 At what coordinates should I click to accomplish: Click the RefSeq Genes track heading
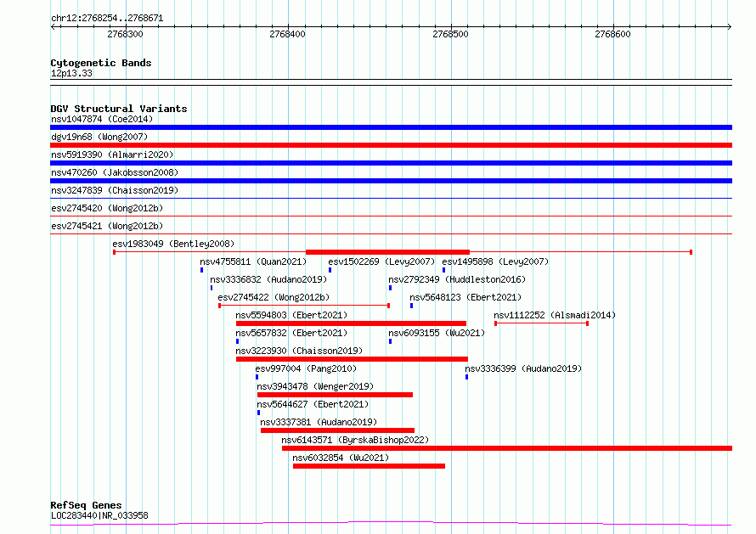pos(86,505)
